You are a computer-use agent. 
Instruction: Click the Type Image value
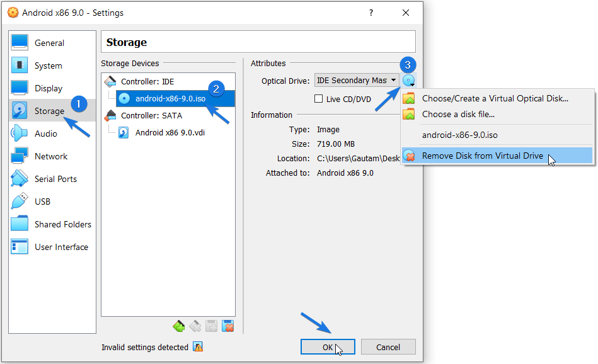(x=328, y=130)
